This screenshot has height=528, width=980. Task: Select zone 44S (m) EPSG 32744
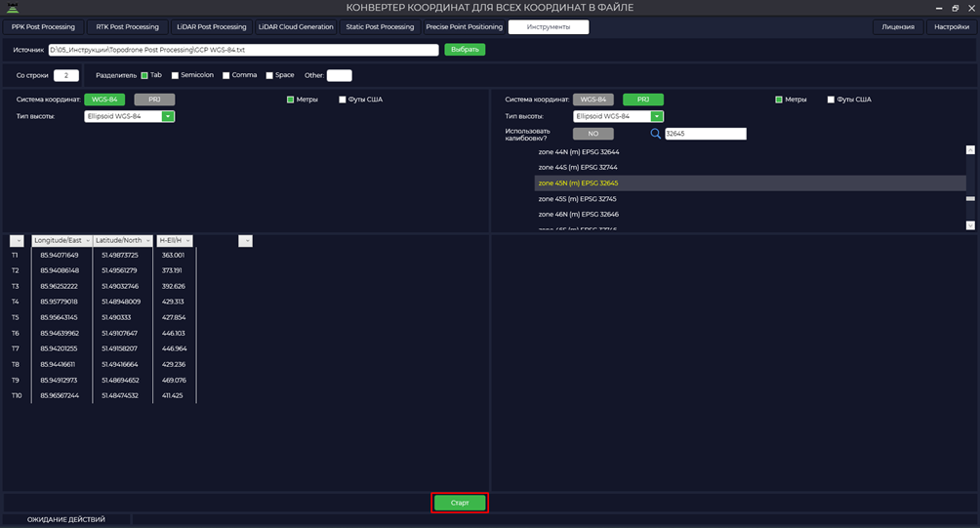(578, 168)
